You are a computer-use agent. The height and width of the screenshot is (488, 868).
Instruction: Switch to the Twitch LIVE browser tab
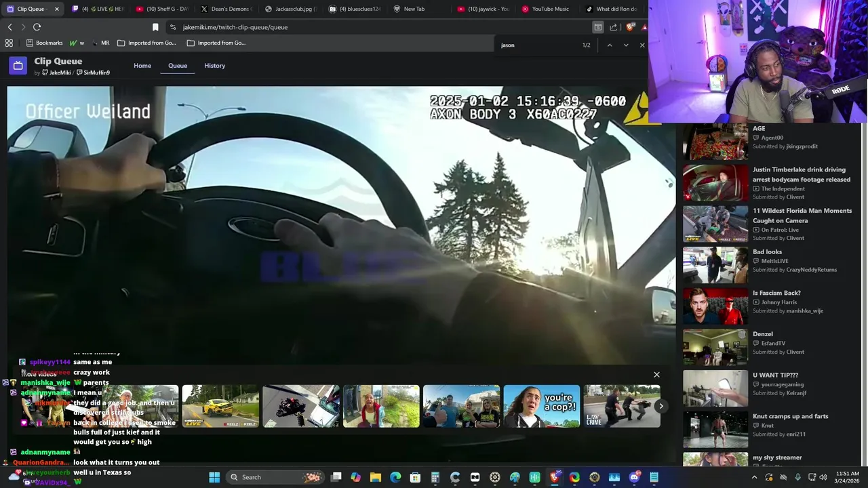click(98, 9)
